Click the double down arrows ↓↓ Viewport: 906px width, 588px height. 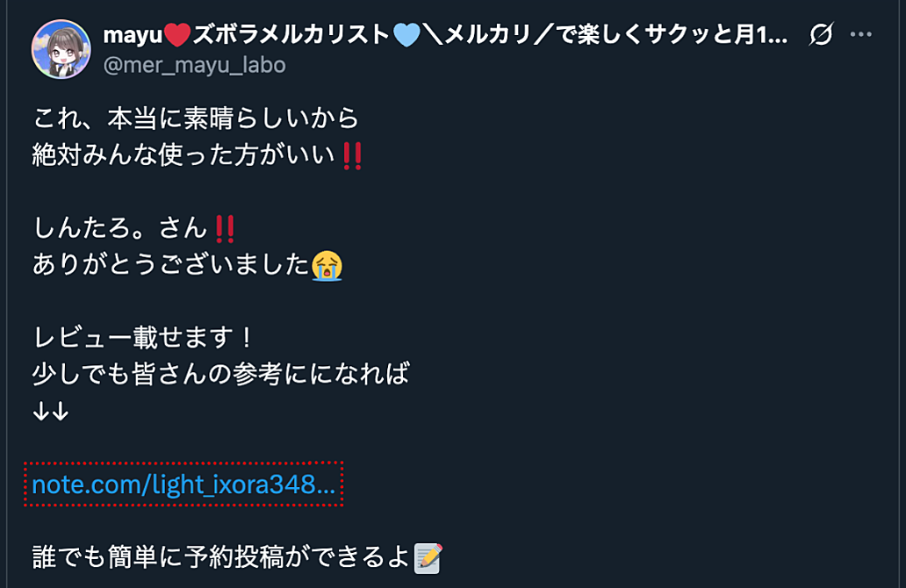coord(51,412)
